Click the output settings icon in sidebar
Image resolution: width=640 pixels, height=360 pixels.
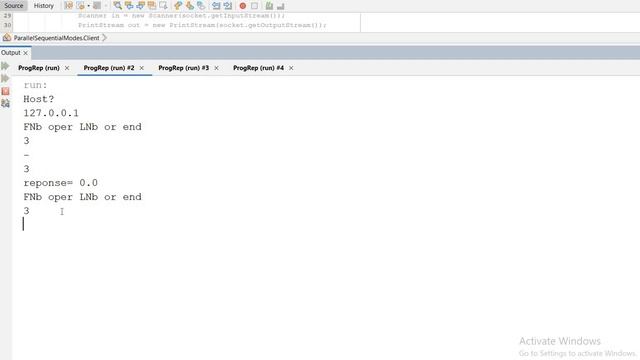[5, 104]
